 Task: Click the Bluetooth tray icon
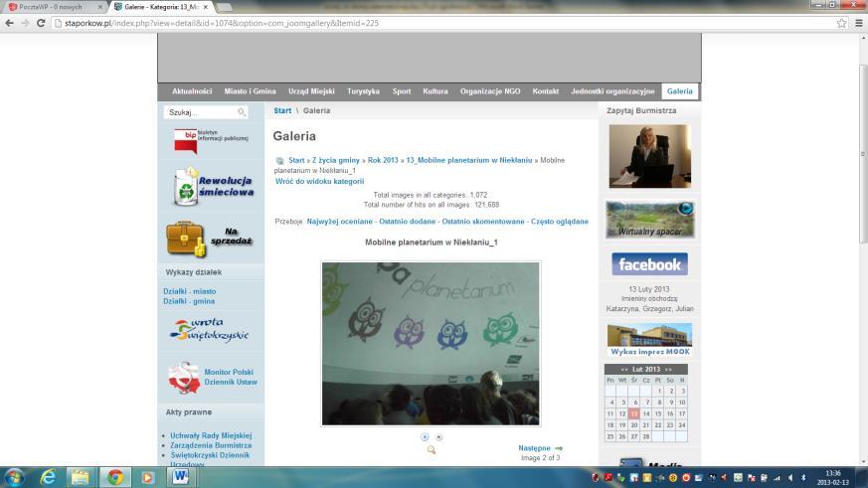(x=803, y=477)
